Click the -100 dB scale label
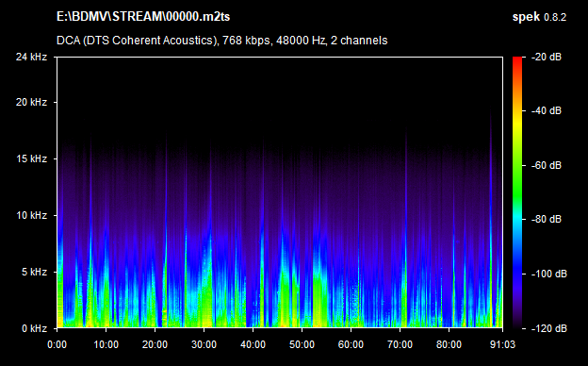The width and height of the screenshot is (588, 366). coord(549,274)
